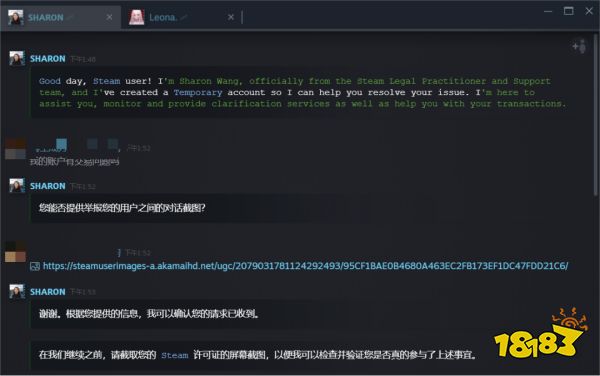This screenshot has width=600, height=376.
Task: Click the chat vertical scrollbar
Action: pos(595,115)
